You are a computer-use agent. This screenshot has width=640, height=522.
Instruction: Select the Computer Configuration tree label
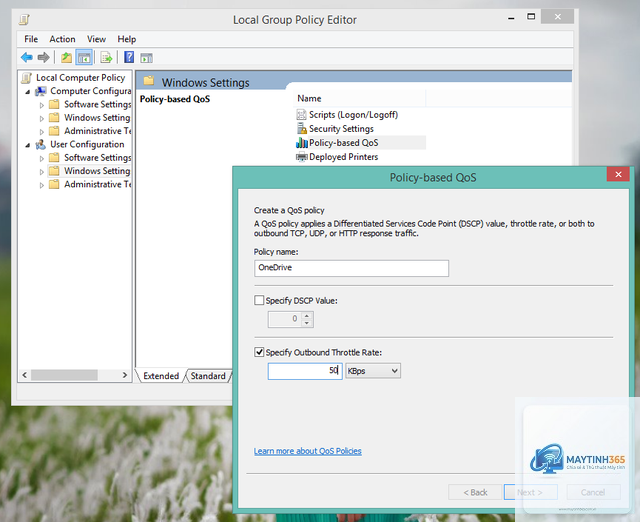pyautogui.click(x=91, y=91)
